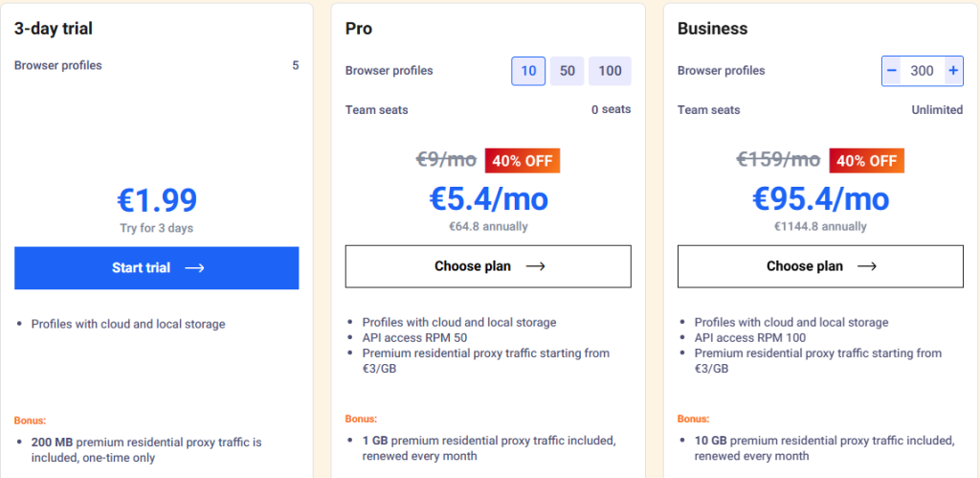Choose the Business plan
Screen dimensions: 980x478
pyautogui.click(x=819, y=266)
